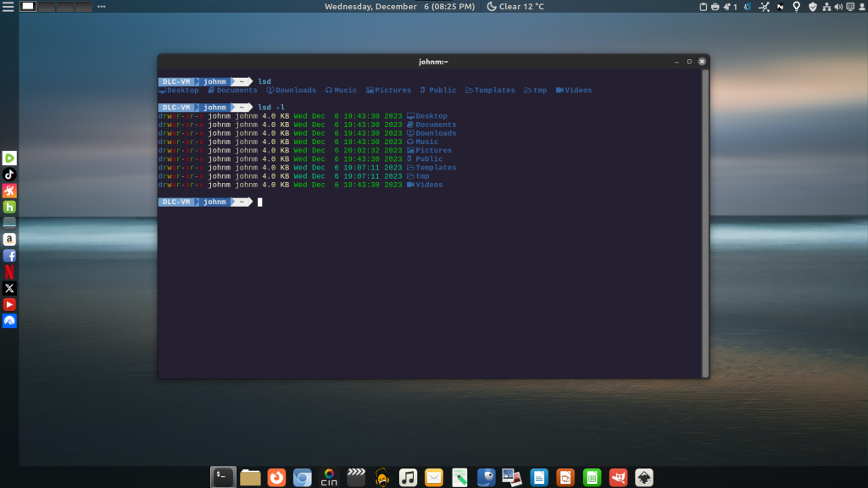Open the file manager folder in dock
The height and width of the screenshot is (488, 868).
(250, 478)
